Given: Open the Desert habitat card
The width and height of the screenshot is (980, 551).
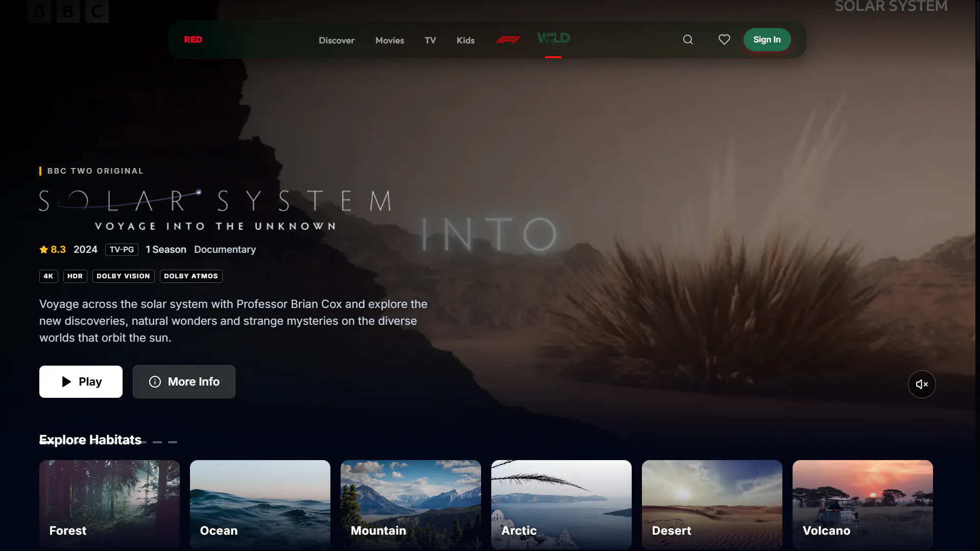Looking at the screenshot, I should coord(712,505).
